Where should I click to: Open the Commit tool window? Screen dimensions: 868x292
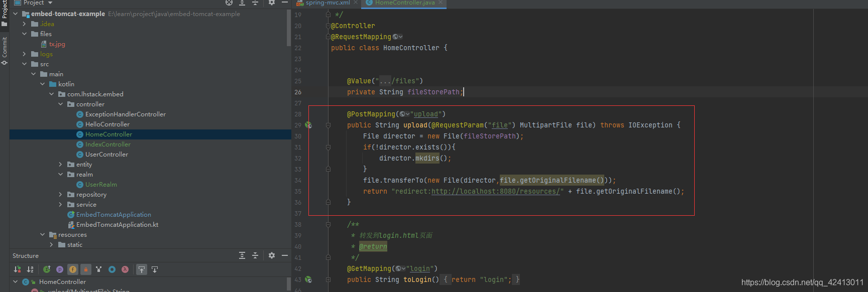click(x=5, y=51)
